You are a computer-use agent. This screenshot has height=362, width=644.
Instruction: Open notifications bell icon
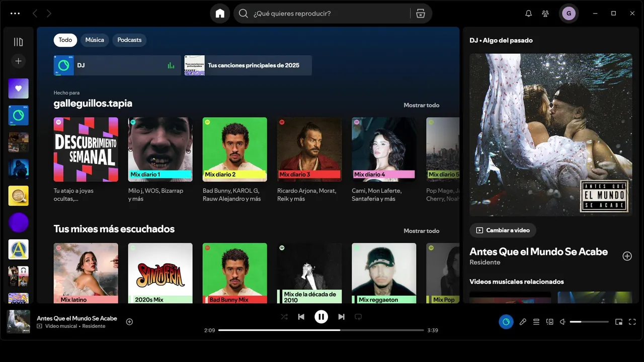pyautogui.click(x=528, y=14)
